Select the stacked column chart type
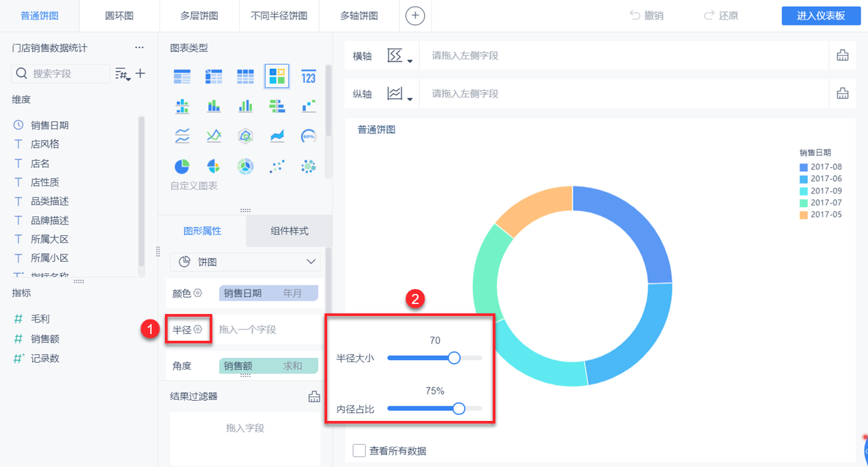Viewport: 868px width, 467px height. 214,106
